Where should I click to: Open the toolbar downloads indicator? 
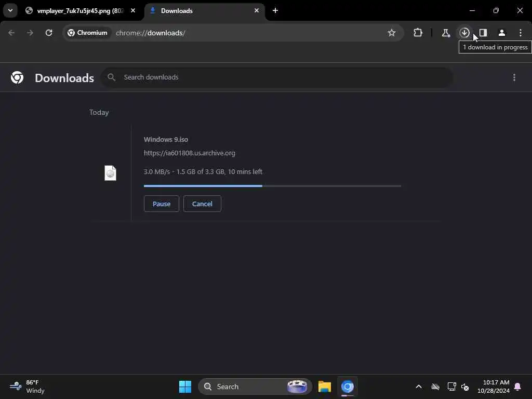pyautogui.click(x=464, y=33)
